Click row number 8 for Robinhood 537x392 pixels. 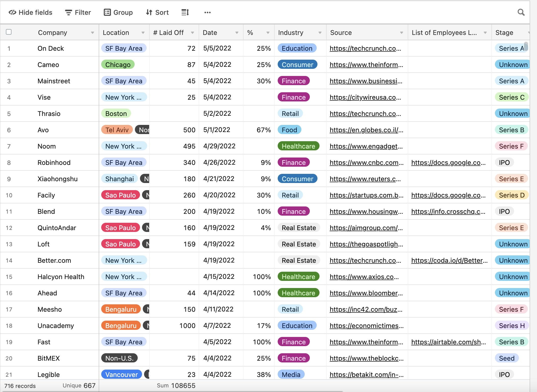[x=9, y=163]
